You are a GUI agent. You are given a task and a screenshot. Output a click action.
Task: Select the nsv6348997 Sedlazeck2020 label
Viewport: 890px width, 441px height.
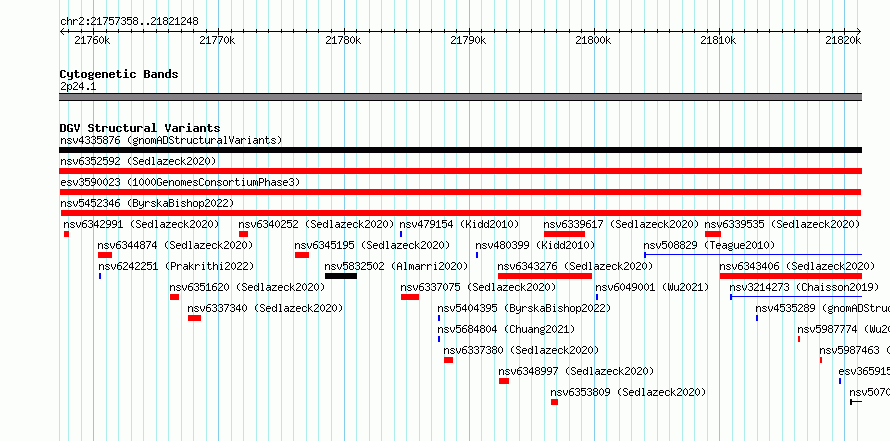click(576, 371)
